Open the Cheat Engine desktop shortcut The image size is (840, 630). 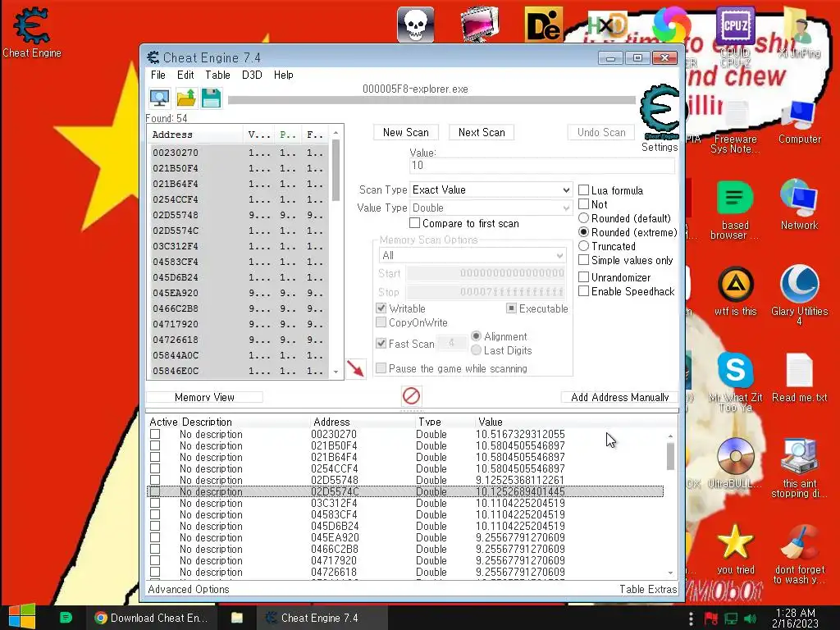tap(32, 33)
